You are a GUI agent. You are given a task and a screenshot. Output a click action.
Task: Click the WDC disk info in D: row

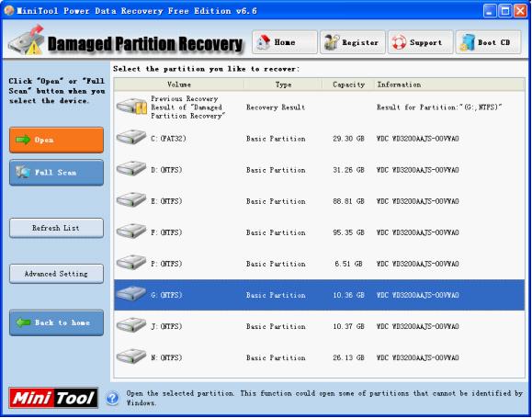click(418, 170)
